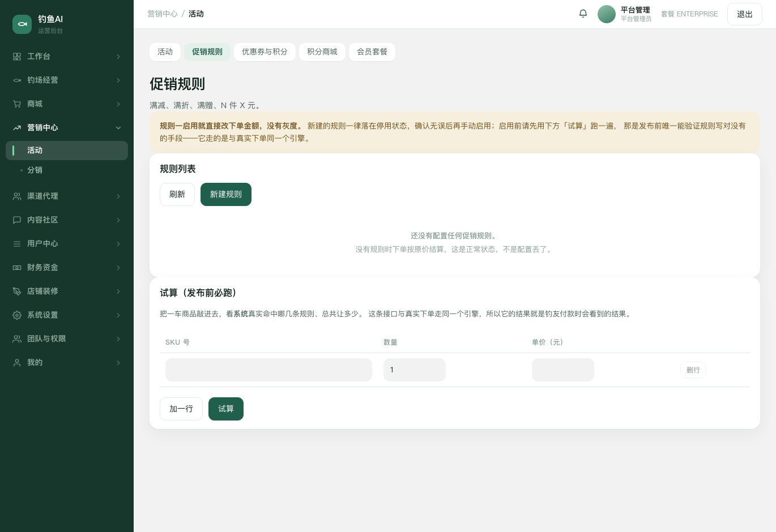Select 活动 in the sidebar submenu

click(67, 151)
